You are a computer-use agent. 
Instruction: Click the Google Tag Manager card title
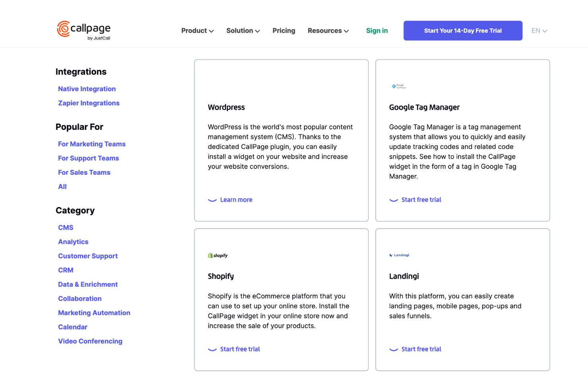(x=424, y=107)
